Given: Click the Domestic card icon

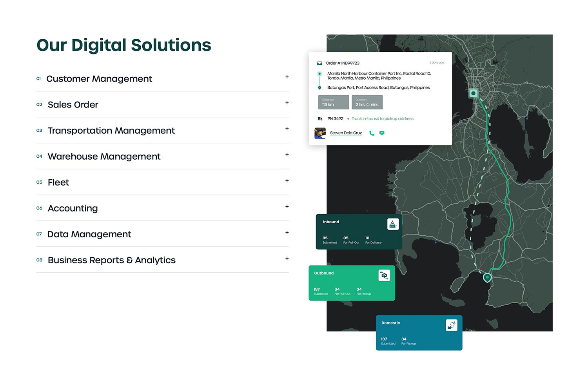Looking at the screenshot, I should pos(452,325).
